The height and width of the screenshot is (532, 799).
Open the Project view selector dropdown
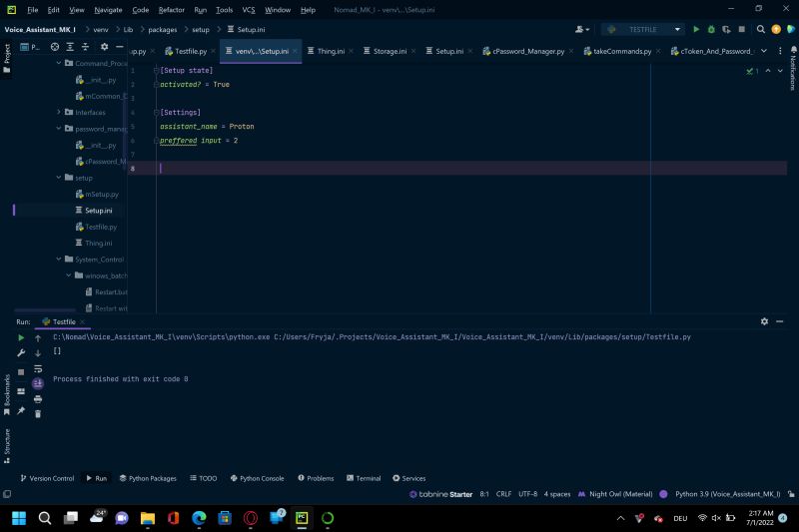pyautogui.click(x=30, y=47)
